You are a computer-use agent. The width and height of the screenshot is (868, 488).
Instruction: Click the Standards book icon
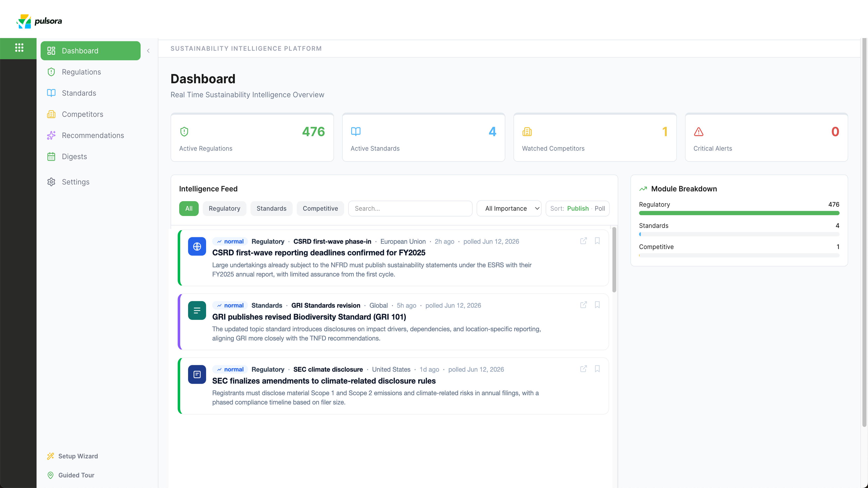[x=51, y=93]
